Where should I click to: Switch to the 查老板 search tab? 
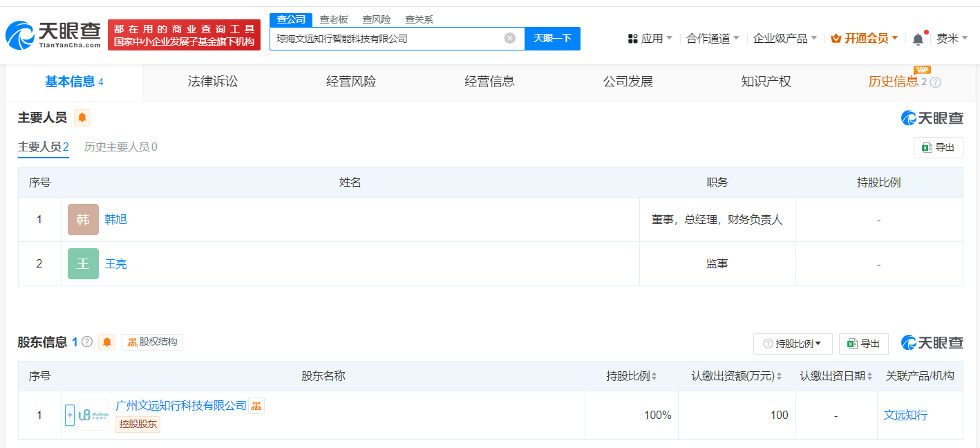(334, 19)
